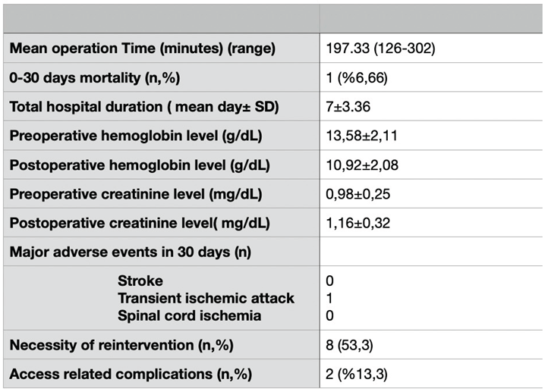Screen dimensions: 548x392
Task: Click the Spinal cord ischemia entry
Action: [190, 315]
